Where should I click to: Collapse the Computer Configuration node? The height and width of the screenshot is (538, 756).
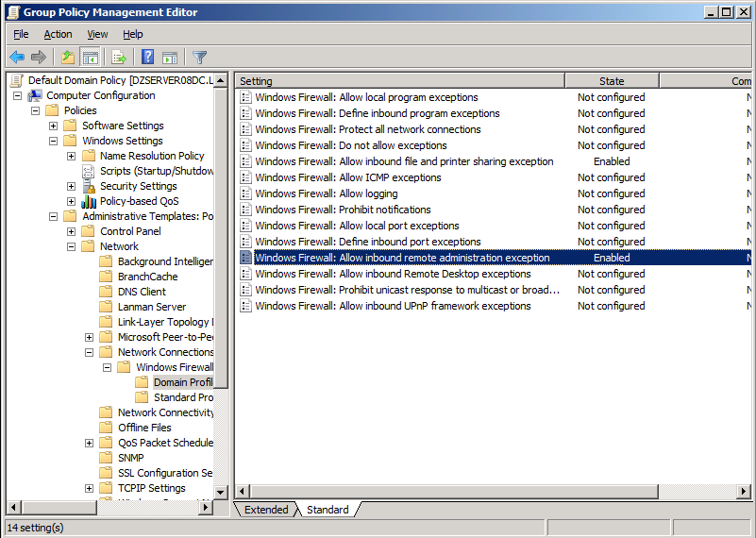pos(17,95)
